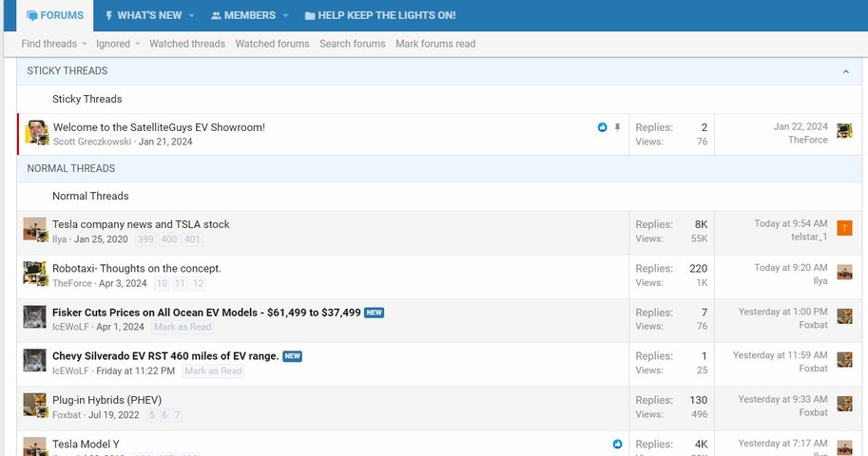Open Watched threads link

187,44
